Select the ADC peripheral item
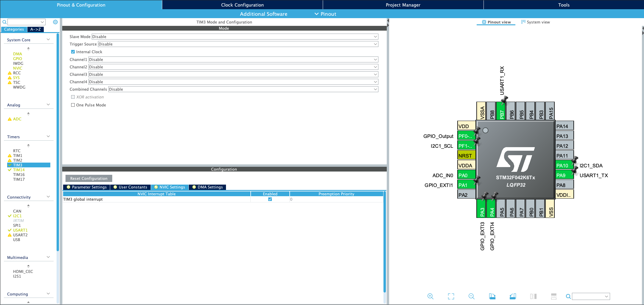Screen dimensions: 644x305 point(17,119)
